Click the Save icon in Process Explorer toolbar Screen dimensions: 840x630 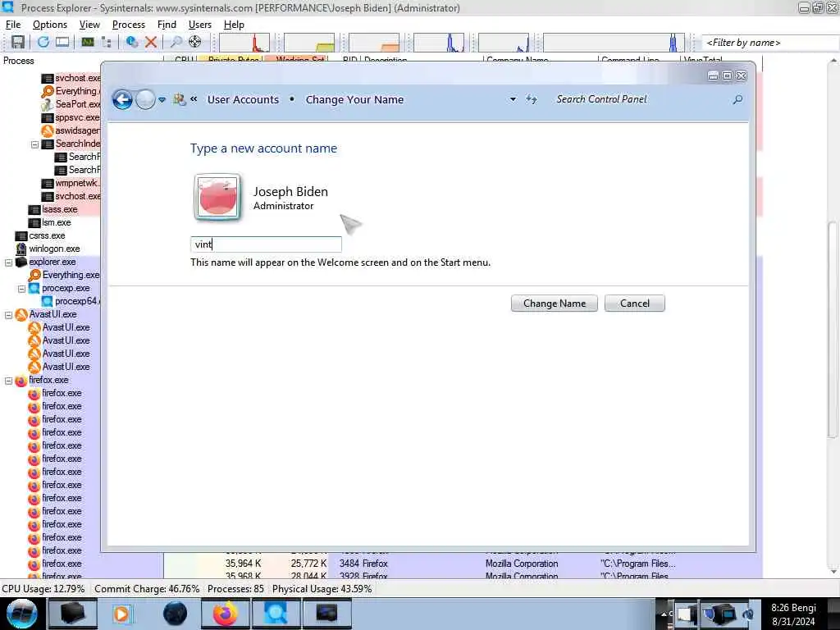[x=18, y=42]
